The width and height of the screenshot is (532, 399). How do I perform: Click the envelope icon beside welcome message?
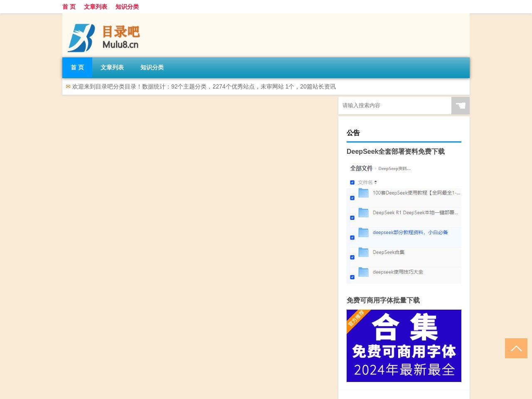pyautogui.click(x=68, y=86)
